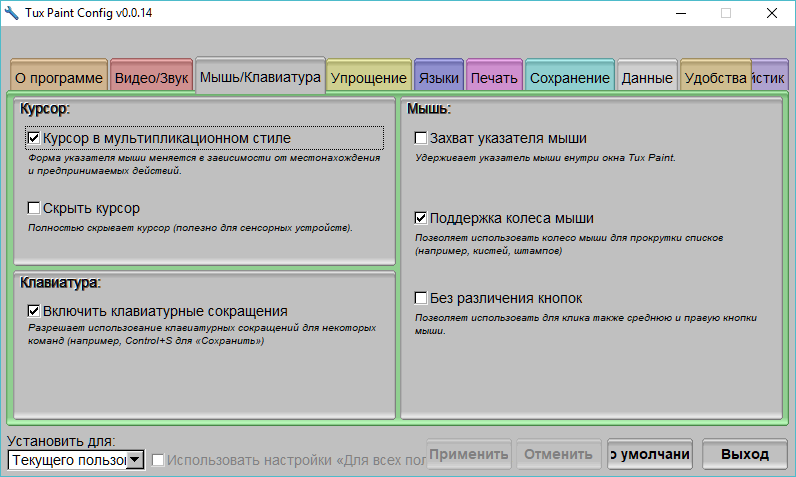Reset settings with the По умолчанию button
The width and height of the screenshot is (796, 477).
pos(650,454)
